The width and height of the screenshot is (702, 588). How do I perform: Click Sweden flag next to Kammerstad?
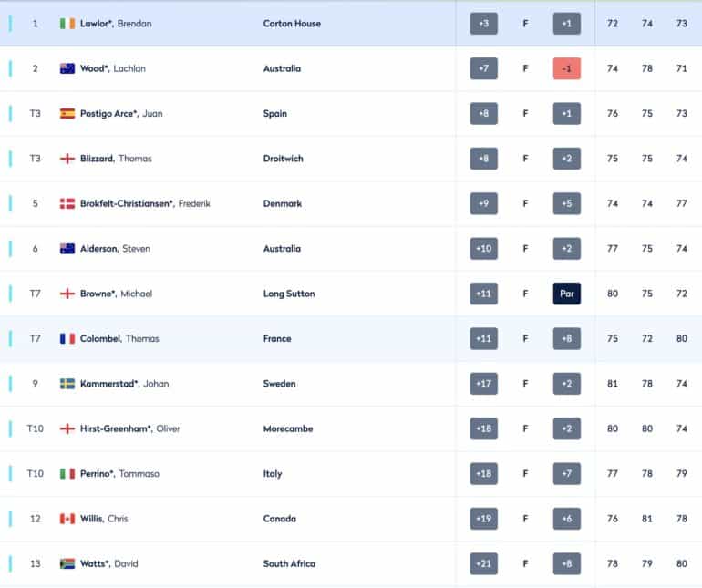[67, 384]
